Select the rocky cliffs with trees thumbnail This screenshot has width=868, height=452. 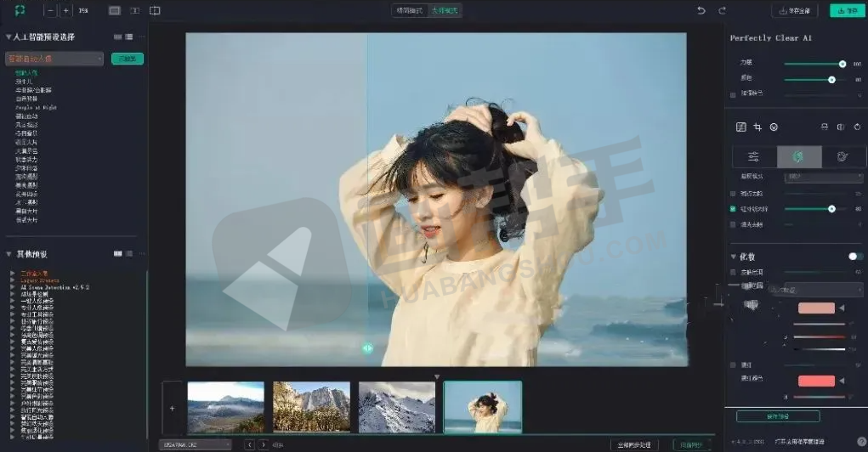[312, 407]
